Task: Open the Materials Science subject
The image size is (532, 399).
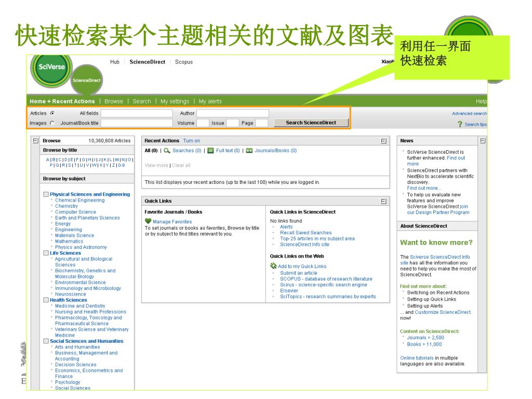Action: tap(75, 235)
